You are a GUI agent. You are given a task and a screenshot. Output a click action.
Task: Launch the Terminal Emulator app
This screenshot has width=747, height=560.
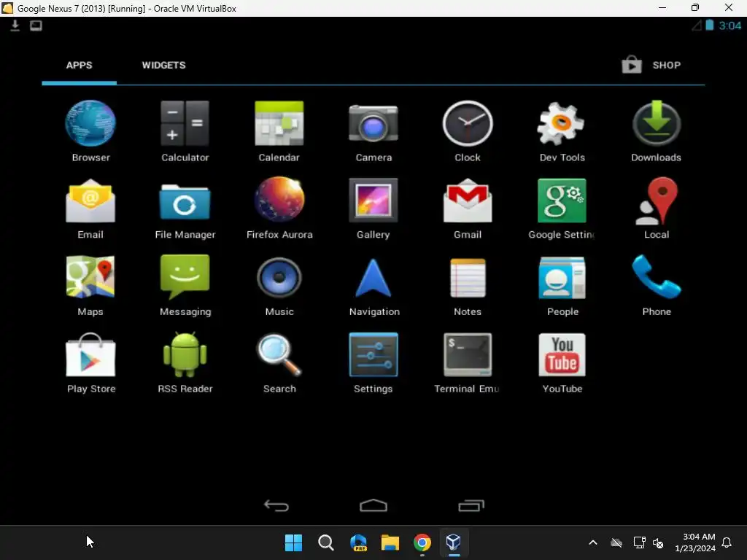(x=468, y=363)
